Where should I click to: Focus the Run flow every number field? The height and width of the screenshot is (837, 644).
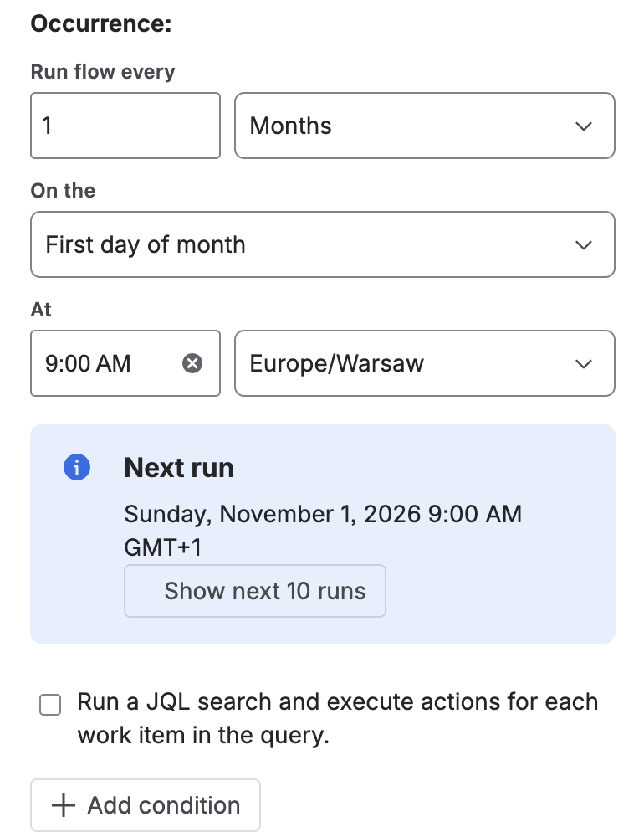click(x=125, y=126)
